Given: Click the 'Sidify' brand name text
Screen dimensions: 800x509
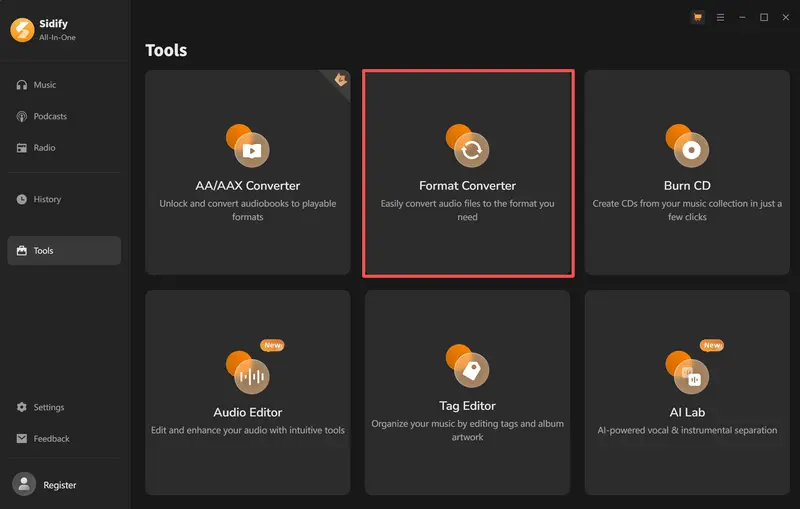Looking at the screenshot, I should (x=54, y=23).
